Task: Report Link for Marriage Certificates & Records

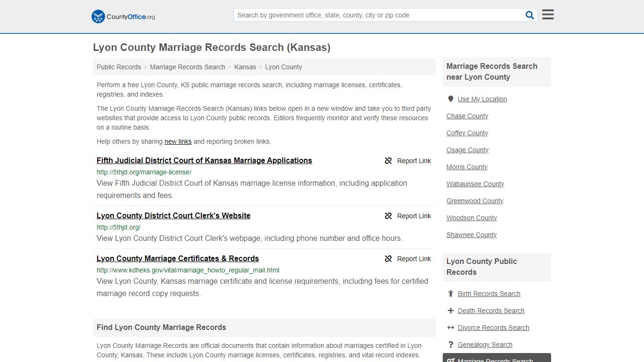Action: pyautogui.click(x=408, y=259)
